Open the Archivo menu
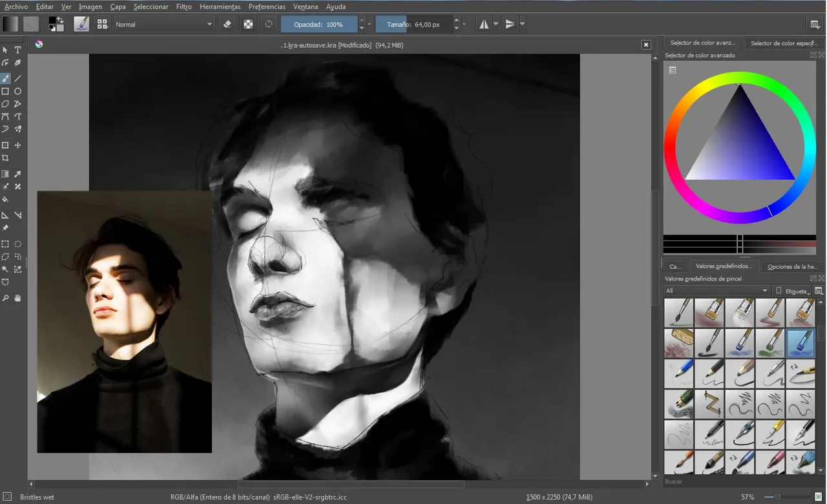827x504 pixels. point(16,6)
